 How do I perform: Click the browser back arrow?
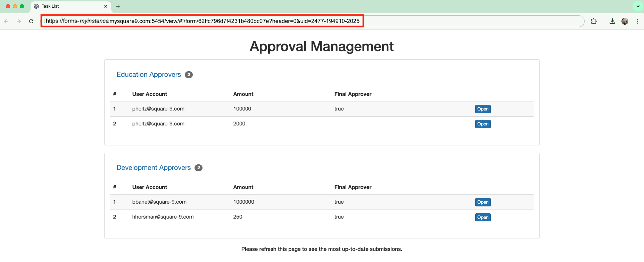coord(7,21)
